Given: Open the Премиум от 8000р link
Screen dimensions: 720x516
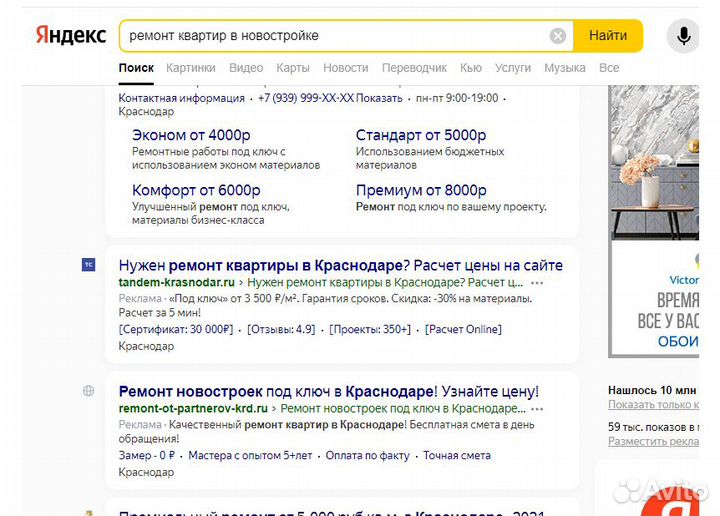Looking at the screenshot, I should [x=421, y=190].
